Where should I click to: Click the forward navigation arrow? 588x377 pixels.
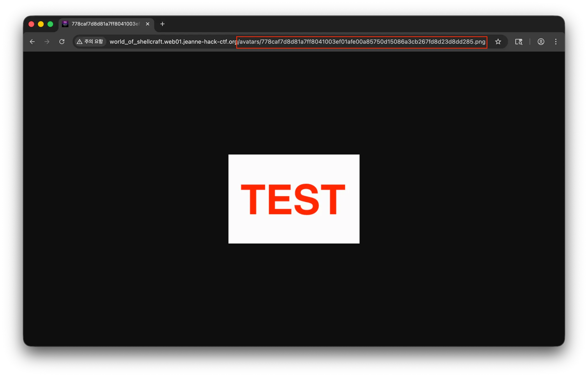[47, 42]
